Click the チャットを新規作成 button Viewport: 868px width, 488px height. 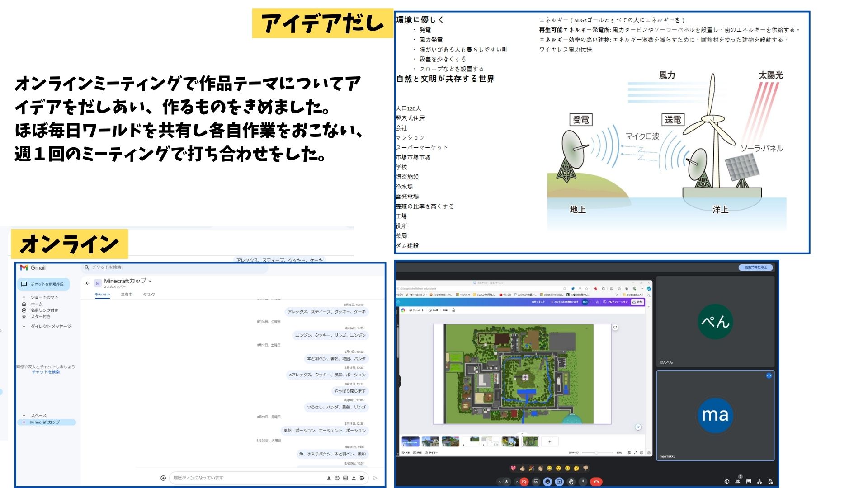[43, 284]
